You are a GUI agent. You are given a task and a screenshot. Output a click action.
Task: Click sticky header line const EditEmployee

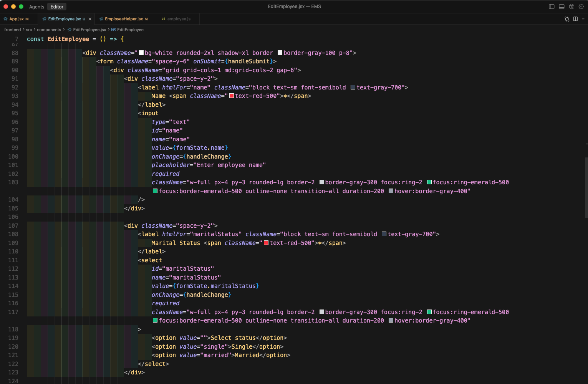(75, 39)
